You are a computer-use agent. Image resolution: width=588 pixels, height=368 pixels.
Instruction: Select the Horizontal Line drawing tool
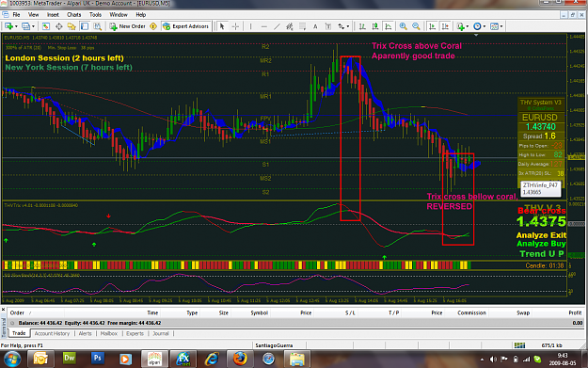tap(264, 26)
